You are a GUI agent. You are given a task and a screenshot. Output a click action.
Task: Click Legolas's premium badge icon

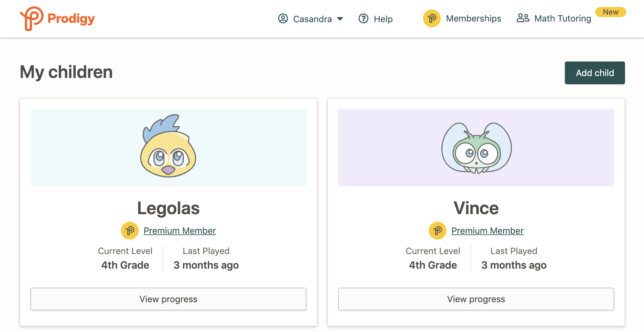coord(130,231)
